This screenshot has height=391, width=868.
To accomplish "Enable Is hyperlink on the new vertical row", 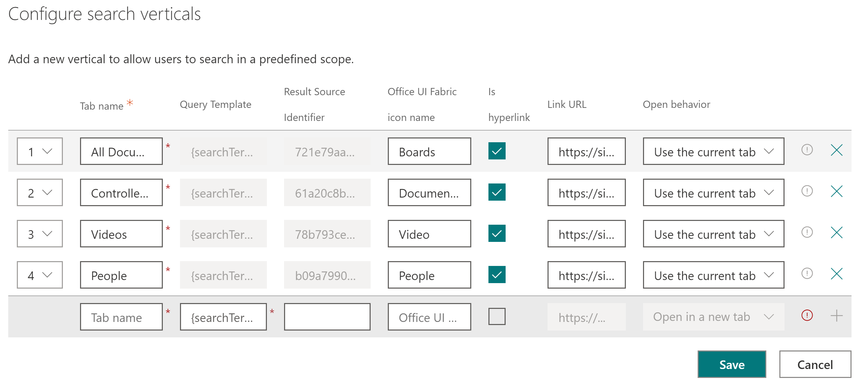I will pyautogui.click(x=497, y=316).
